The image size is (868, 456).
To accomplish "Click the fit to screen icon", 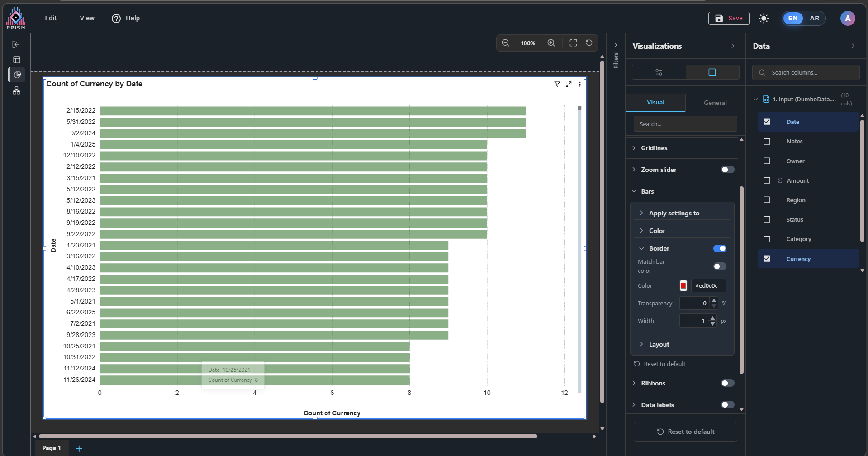I will coord(573,43).
